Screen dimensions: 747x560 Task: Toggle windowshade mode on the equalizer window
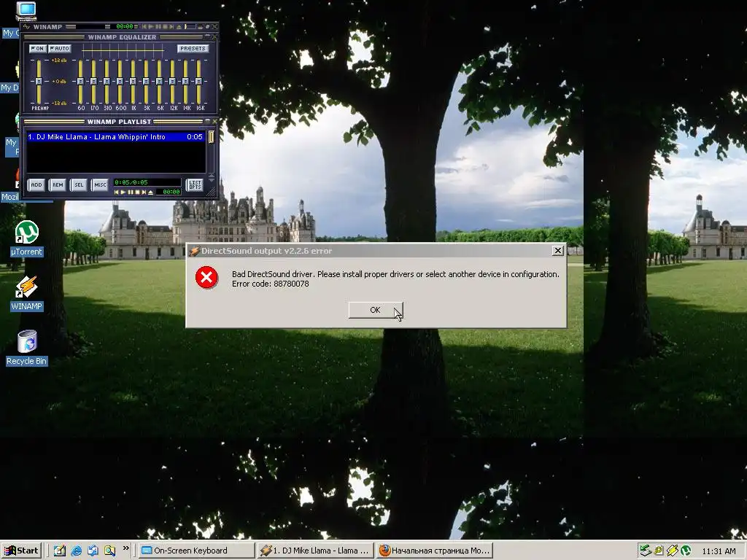(207, 36)
